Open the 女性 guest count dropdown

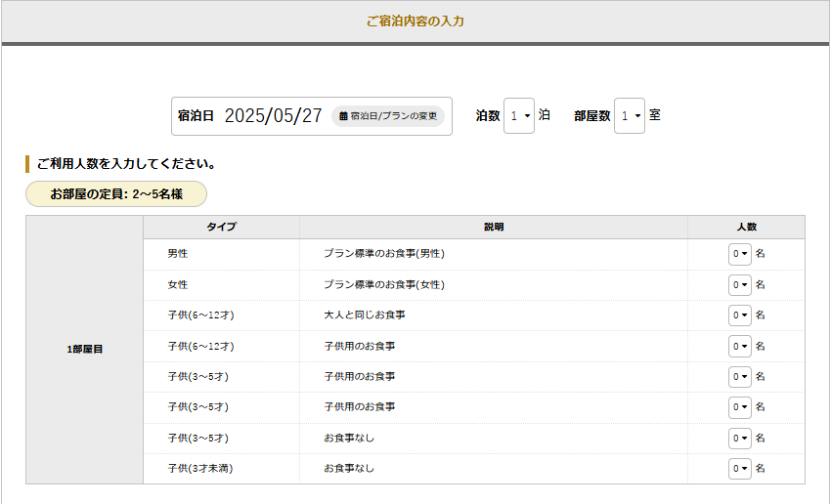point(740,285)
